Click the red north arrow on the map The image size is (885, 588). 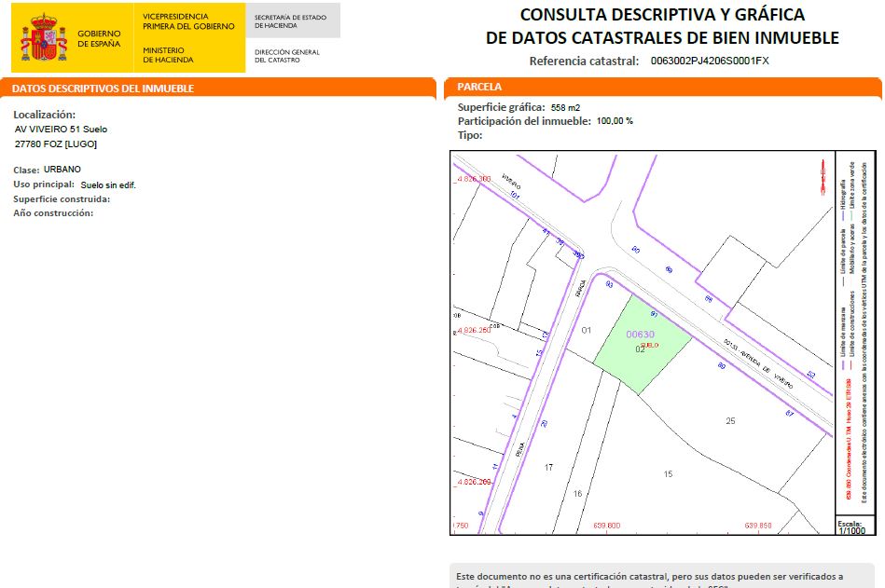(x=823, y=175)
